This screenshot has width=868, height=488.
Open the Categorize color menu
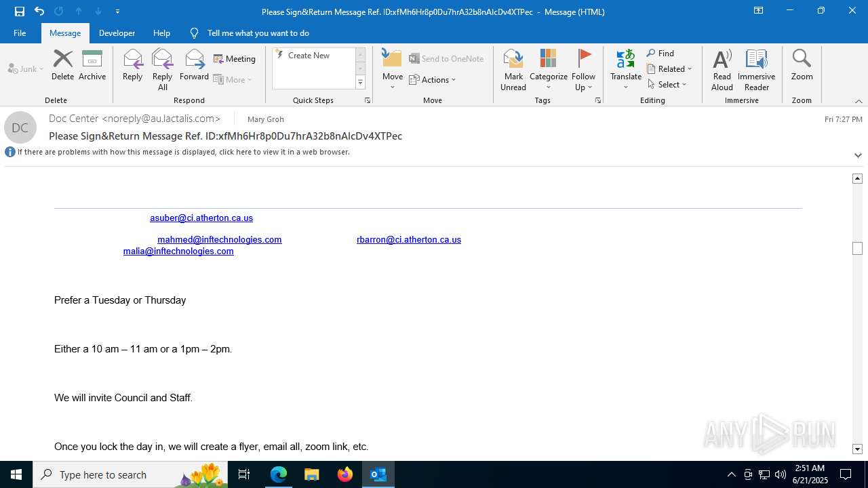tap(549, 69)
